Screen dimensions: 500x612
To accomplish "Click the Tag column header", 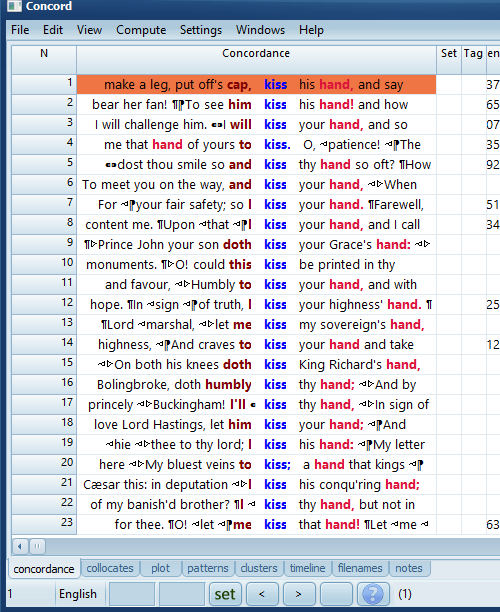I will coord(473,60).
